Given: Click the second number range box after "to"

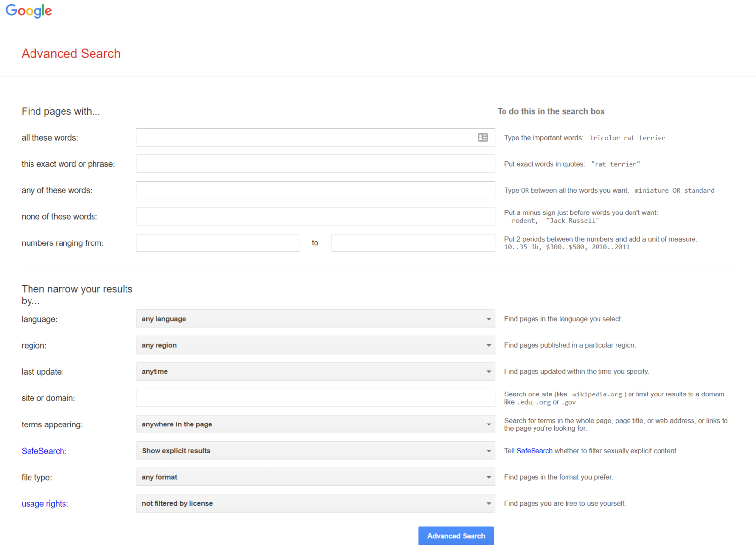Looking at the screenshot, I should point(413,242).
